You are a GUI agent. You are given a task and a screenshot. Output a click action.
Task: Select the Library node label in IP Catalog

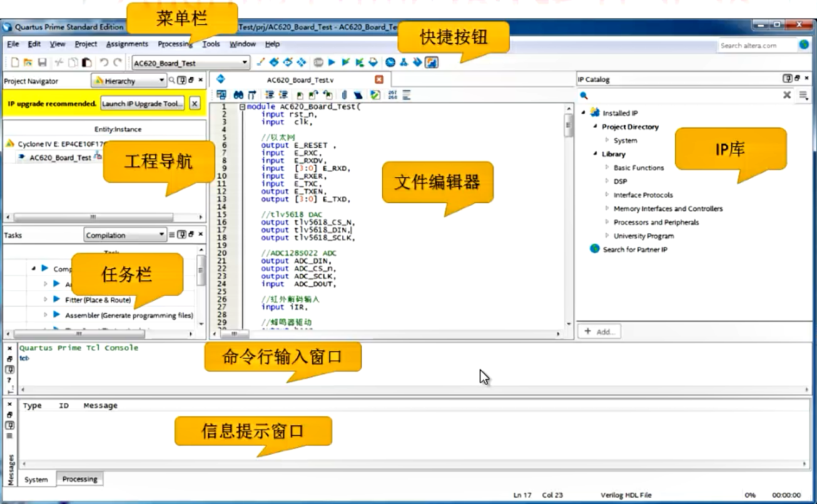tap(613, 154)
